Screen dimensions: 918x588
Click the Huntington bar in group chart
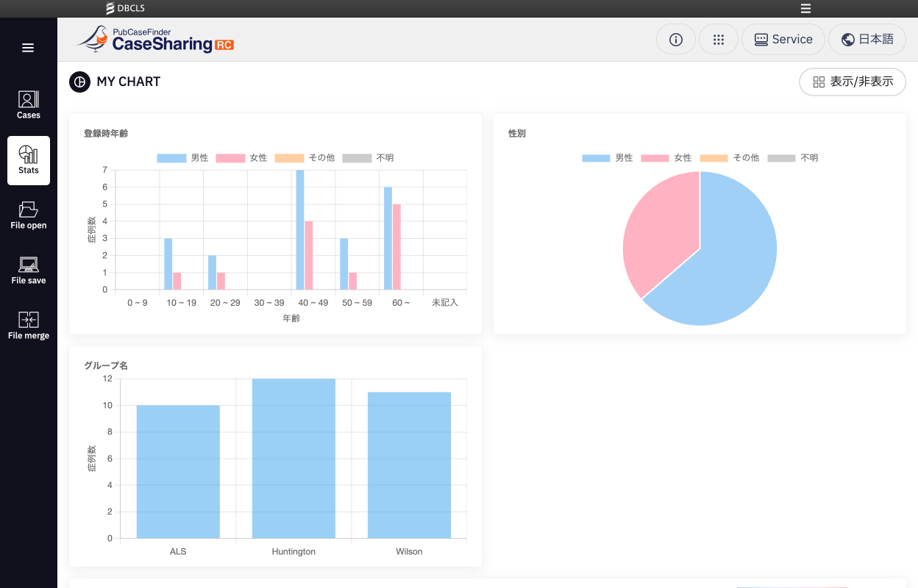tap(293, 458)
